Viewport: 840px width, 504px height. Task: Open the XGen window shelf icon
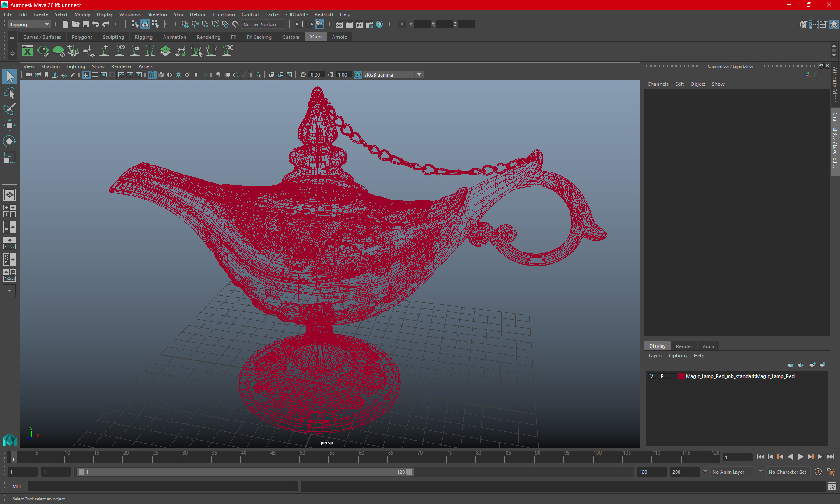(28, 51)
